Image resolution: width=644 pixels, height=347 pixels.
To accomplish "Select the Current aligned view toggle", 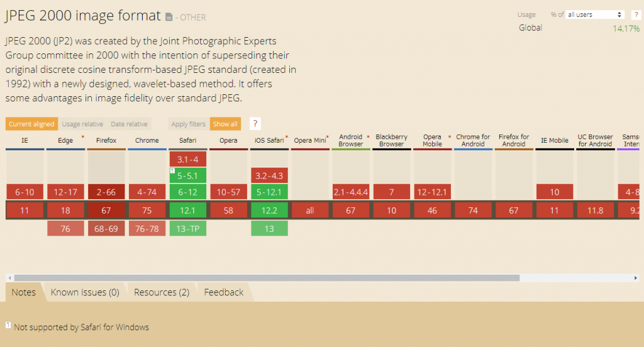I will 31,124.
